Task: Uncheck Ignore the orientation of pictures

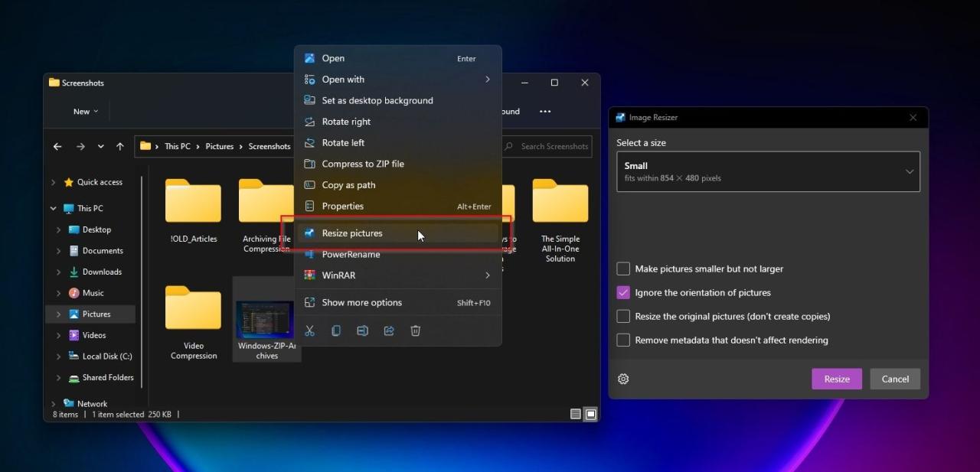Action: pos(623,292)
